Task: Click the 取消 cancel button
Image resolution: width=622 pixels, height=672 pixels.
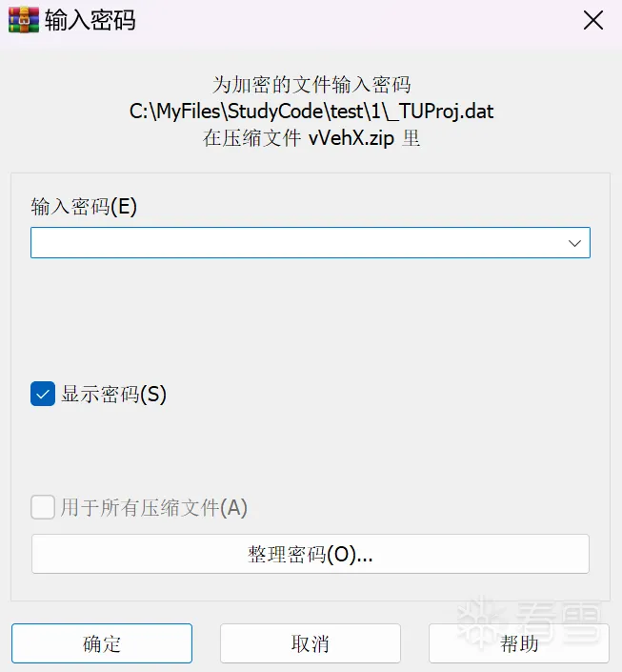Action: pyautogui.click(x=311, y=643)
